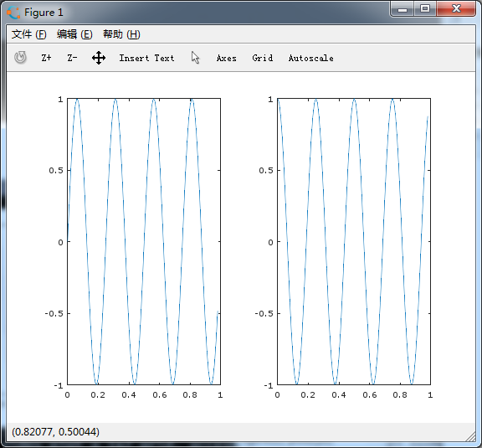Open the 编辑 (E) menu
The width and height of the screenshot is (482, 448).
(74, 34)
